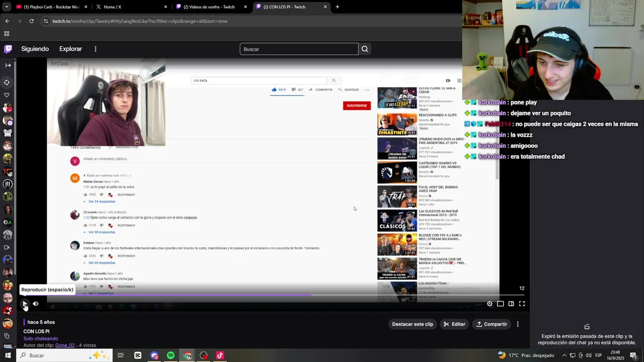Click 'Ver 38 respuestas' in the video
This screenshot has height=362, width=644.
[x=101, y=232]
